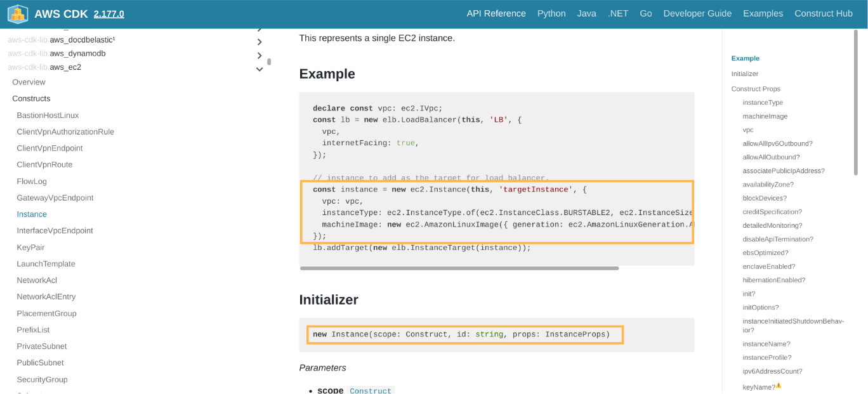The width and height of the screenshot is (868, 394).
Task: Select aws-cdk-lib.aws_ec2 in sidebar
Action: click(44, 67)
